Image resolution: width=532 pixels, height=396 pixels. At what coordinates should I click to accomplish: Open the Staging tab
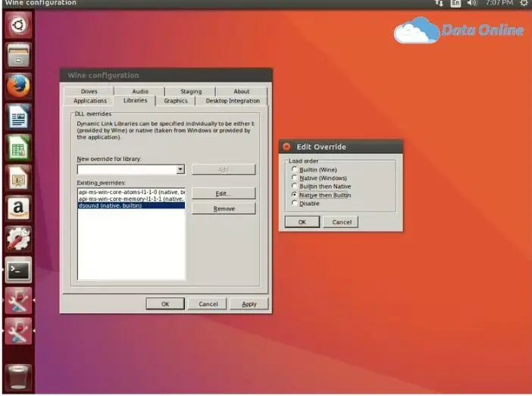pyautogui.click(x=191, y=91)
